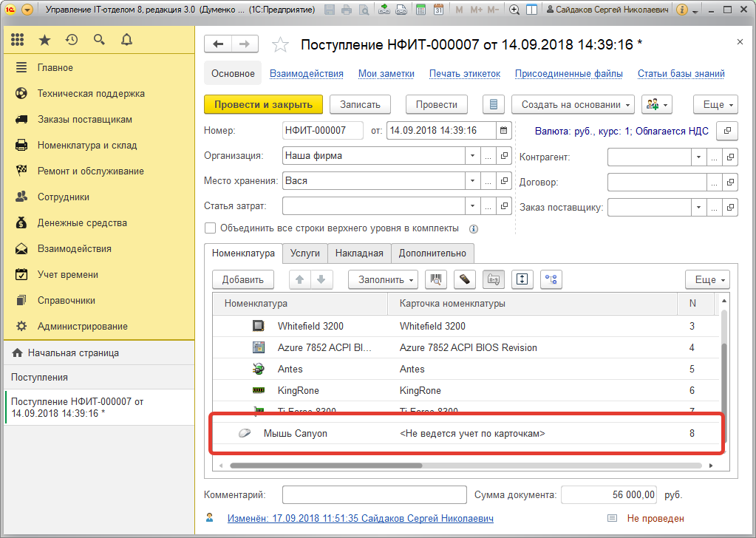Expand Место хранения dropdown arrow
The width and height of the screenshot is (756, 538).
coord(472,181)
